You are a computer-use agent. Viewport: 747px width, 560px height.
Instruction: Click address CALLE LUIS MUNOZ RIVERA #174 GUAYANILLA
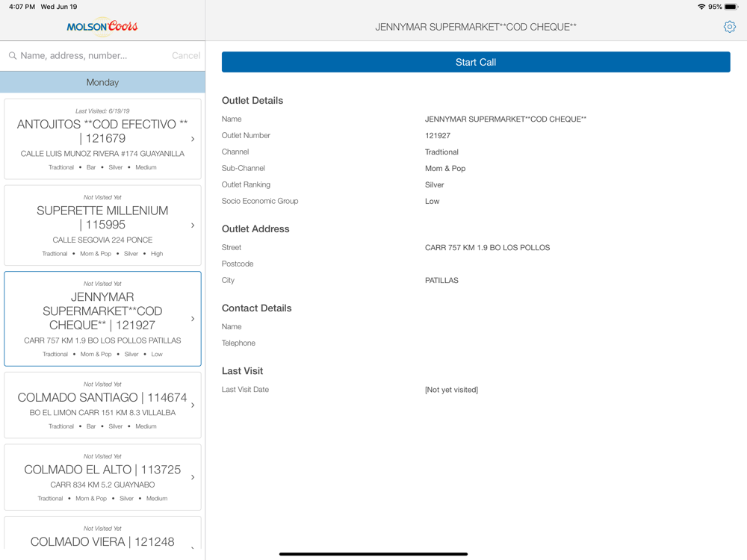tap(102, 154)
